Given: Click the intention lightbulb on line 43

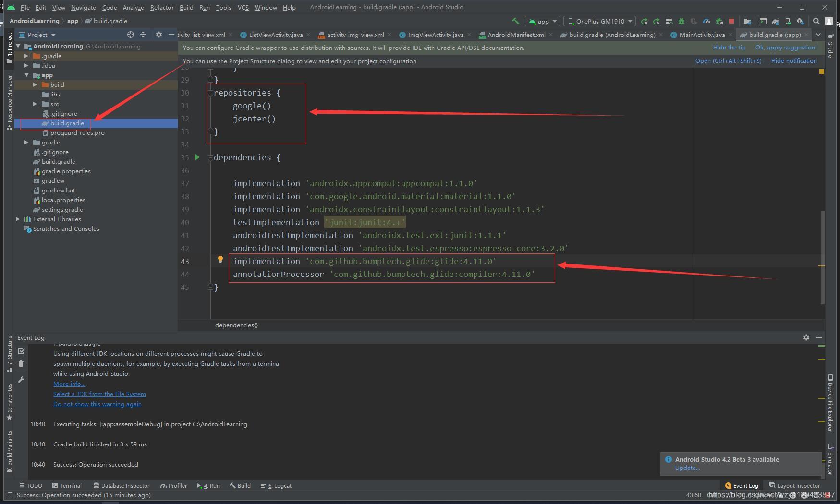Looking at the screenshot, I should (220, 259).
